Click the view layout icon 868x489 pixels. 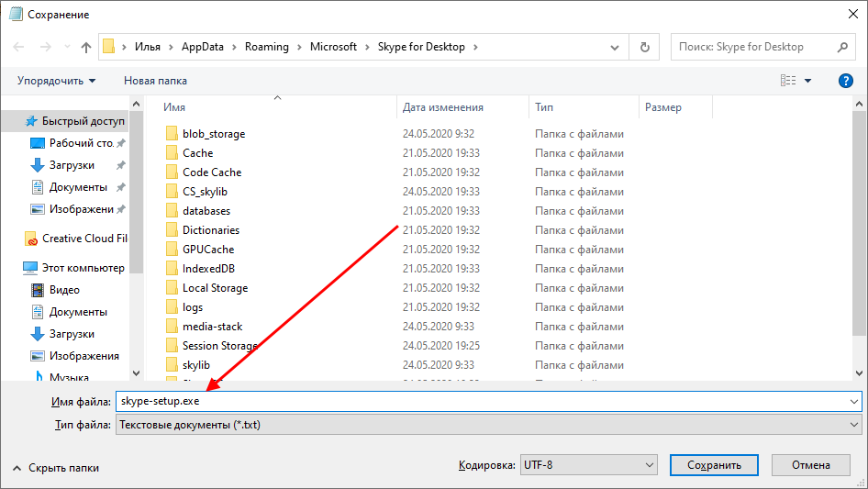point(788,81)
